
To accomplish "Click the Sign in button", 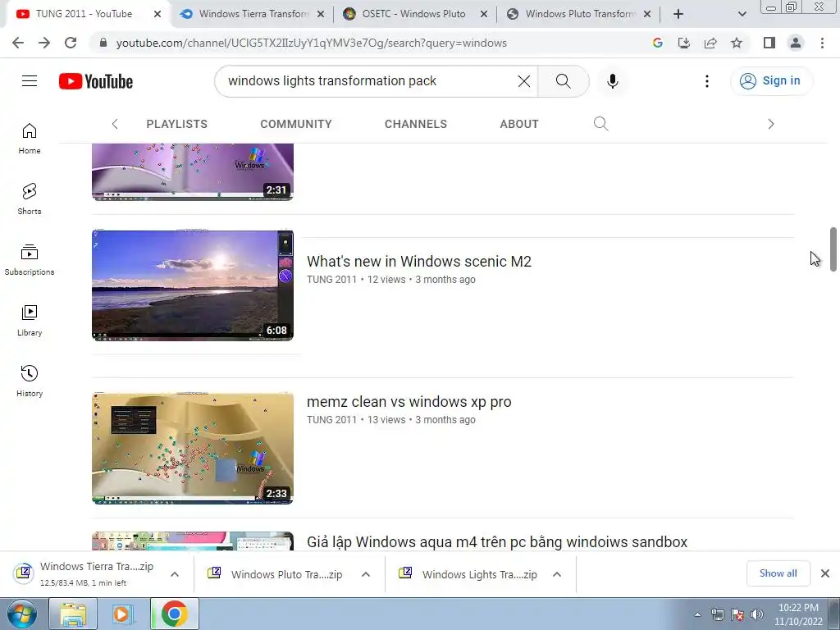I will 771,81.
